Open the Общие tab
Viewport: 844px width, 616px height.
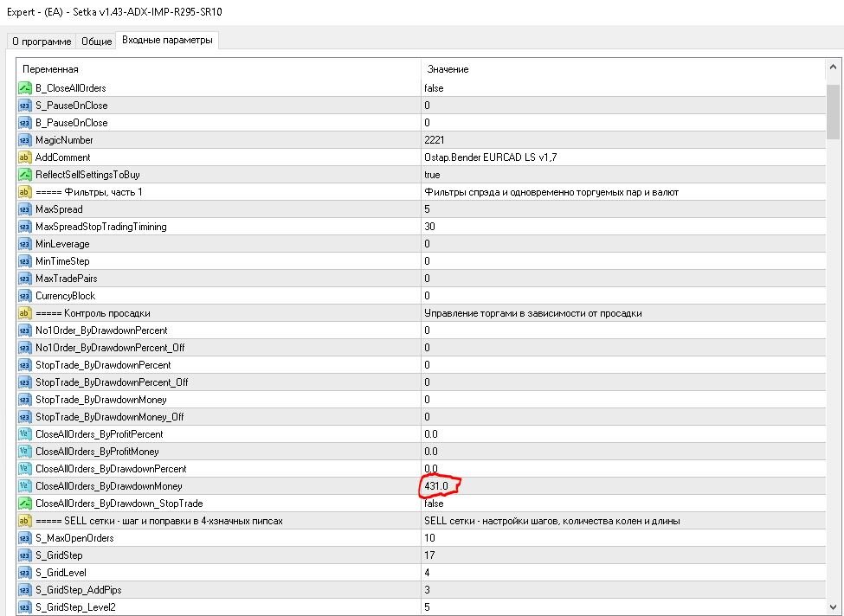(x=96, y=42)
